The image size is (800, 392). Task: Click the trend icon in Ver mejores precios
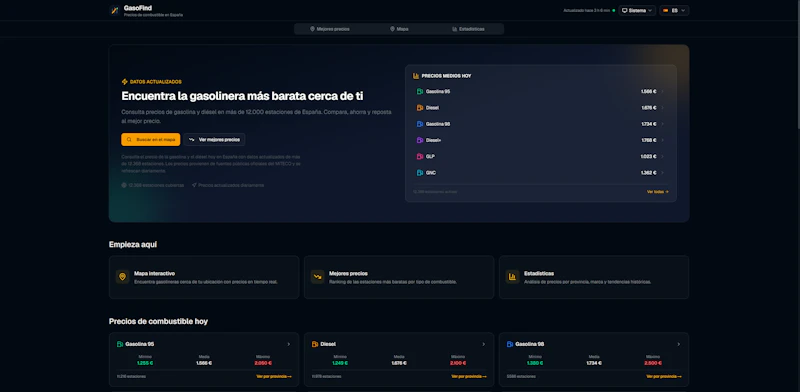[192, 139]
